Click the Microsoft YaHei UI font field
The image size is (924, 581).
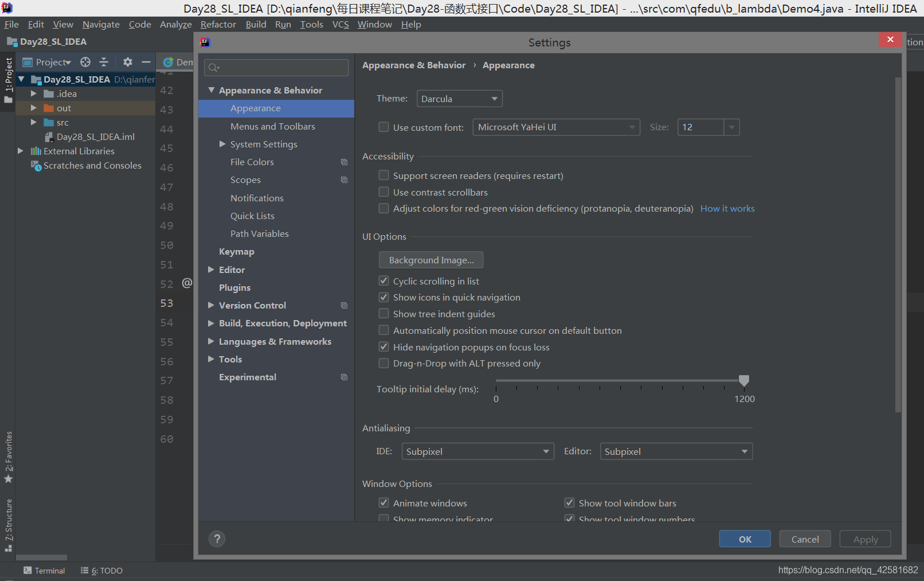tap(556, 127)
